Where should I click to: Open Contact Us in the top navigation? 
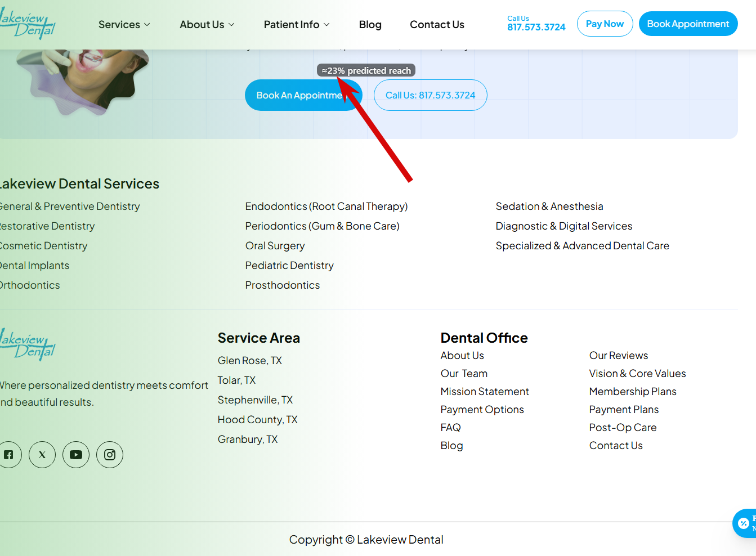coord(437,25)
